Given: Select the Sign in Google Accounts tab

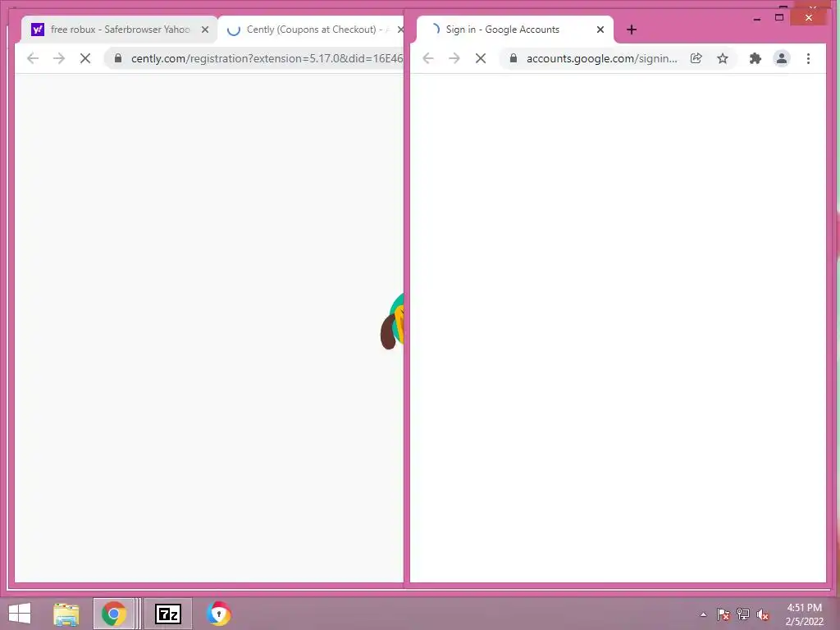Looking at the screenshot, I should (x=514, y=30).
